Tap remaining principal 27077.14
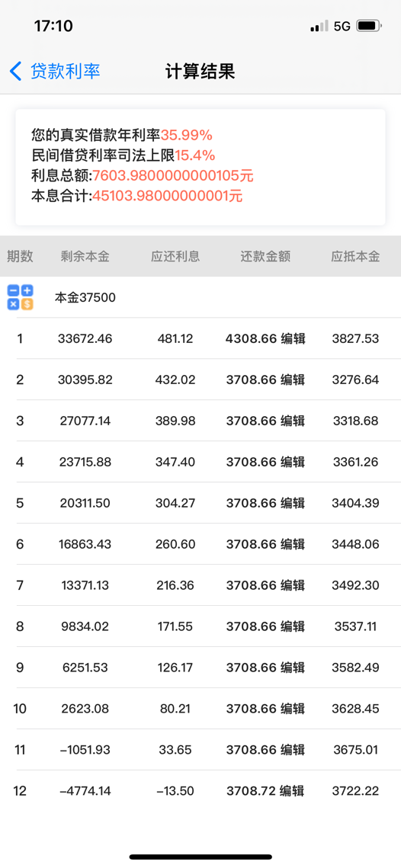This screenshot has height=868, width=401. (x=85, y=421)
